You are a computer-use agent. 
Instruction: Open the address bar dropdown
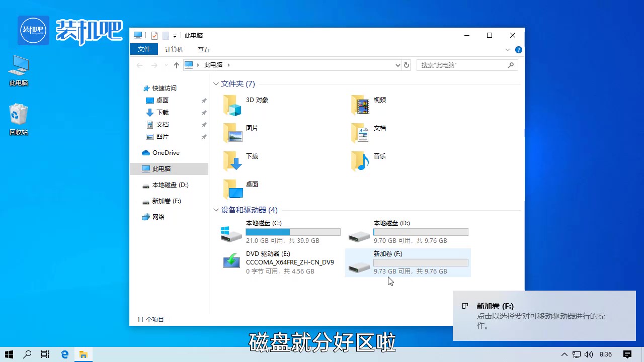[x=397, y=65]
